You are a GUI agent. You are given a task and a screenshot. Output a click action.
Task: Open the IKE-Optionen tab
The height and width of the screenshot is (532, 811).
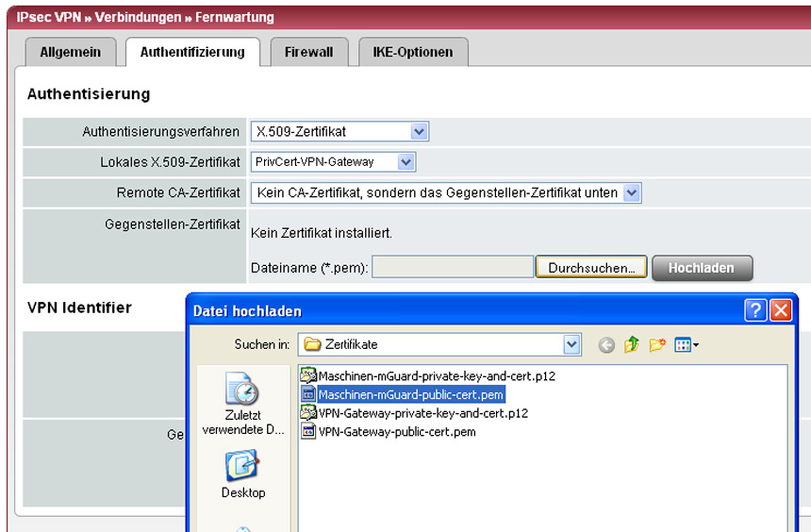[x=413, y=53]
